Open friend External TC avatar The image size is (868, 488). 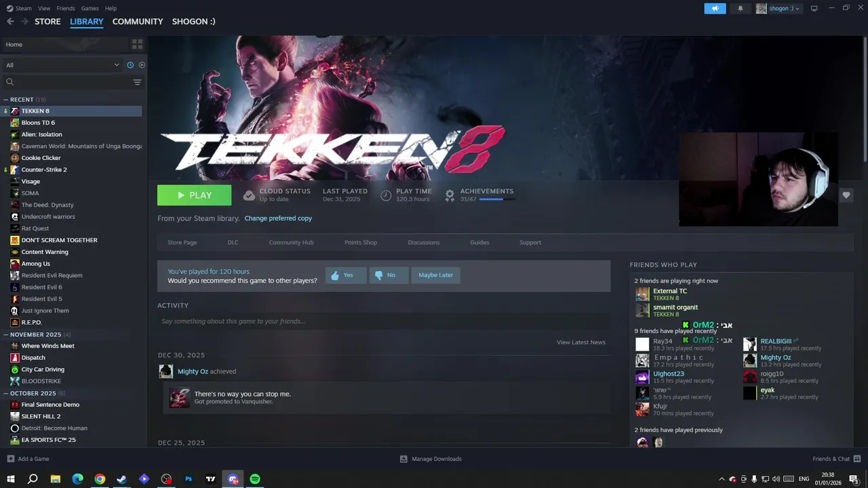pos(642,294)
